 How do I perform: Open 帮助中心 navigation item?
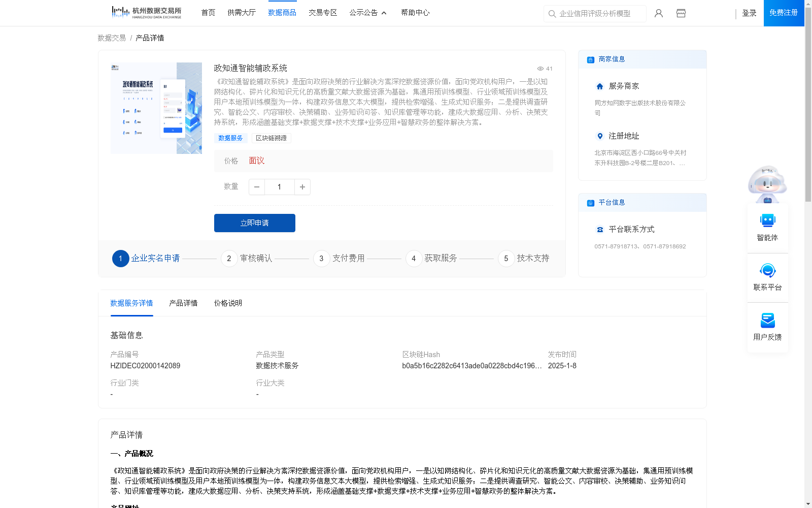pos(415,13)
